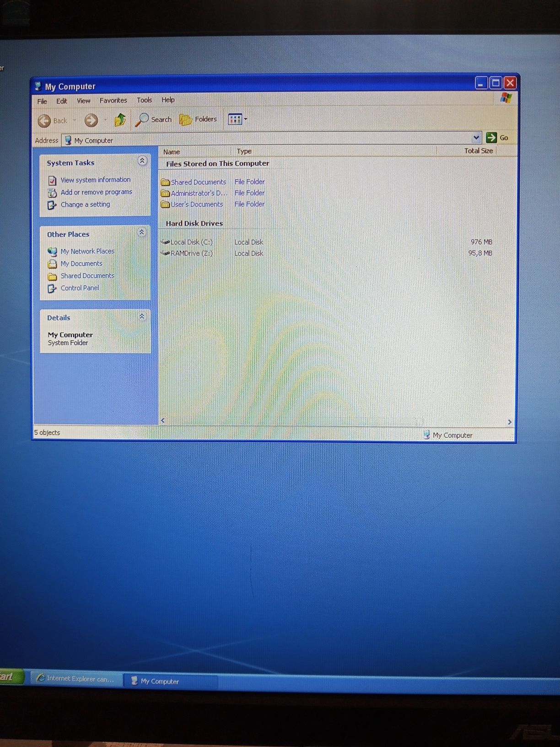Click the Add or remove programs icon

52,193
